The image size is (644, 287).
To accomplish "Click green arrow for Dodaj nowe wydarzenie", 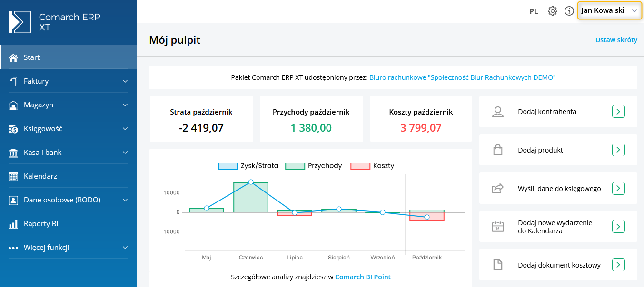I will 618,227.
